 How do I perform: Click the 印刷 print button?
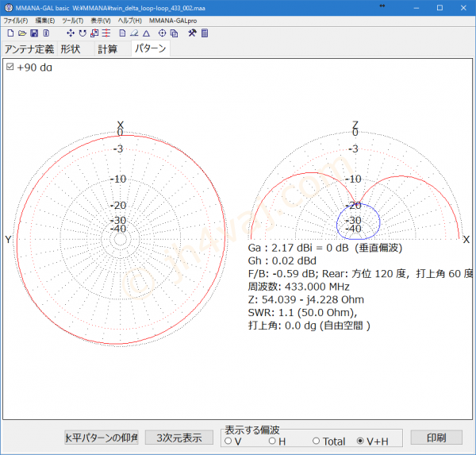436,438
